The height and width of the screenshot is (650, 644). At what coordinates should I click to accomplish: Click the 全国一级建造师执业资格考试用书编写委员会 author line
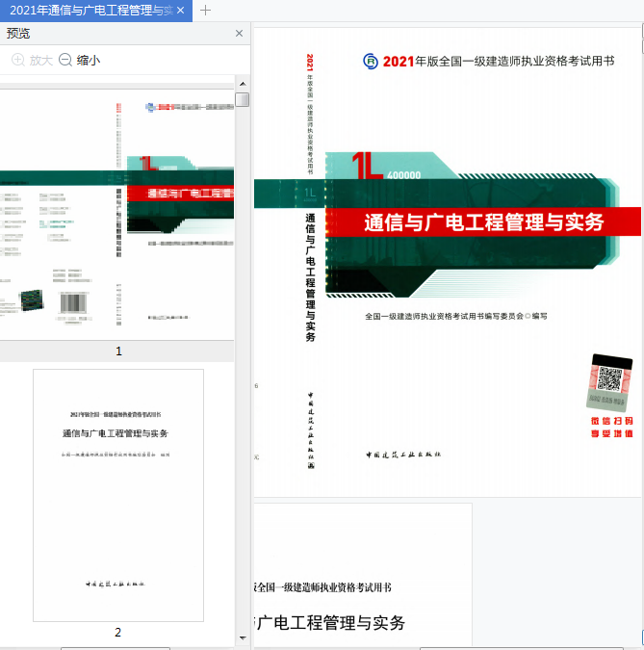(456, 316)
